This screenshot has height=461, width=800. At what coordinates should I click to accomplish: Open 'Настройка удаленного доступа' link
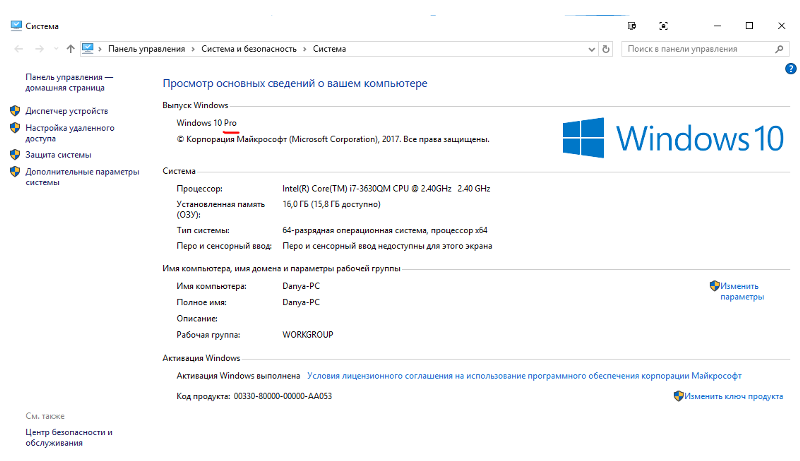pyautogui.click(x=70, y=133)
